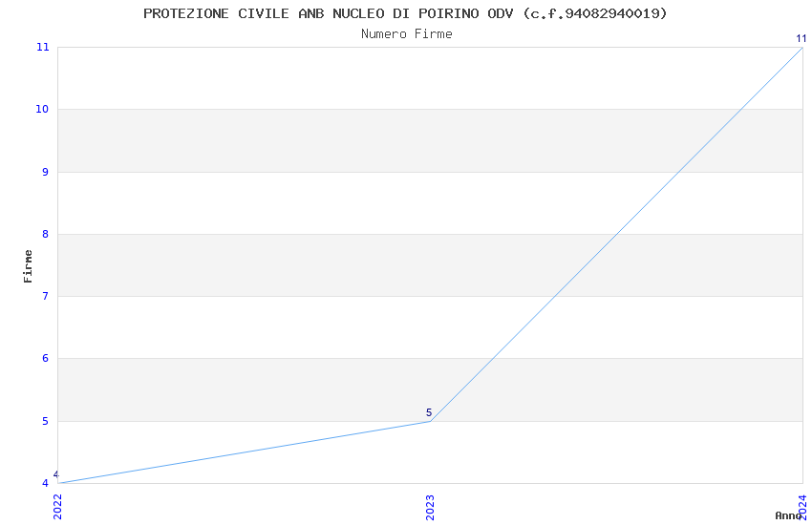Click the line segment between 2022 and 2023
Screen dimensions: 812x525
244,452
